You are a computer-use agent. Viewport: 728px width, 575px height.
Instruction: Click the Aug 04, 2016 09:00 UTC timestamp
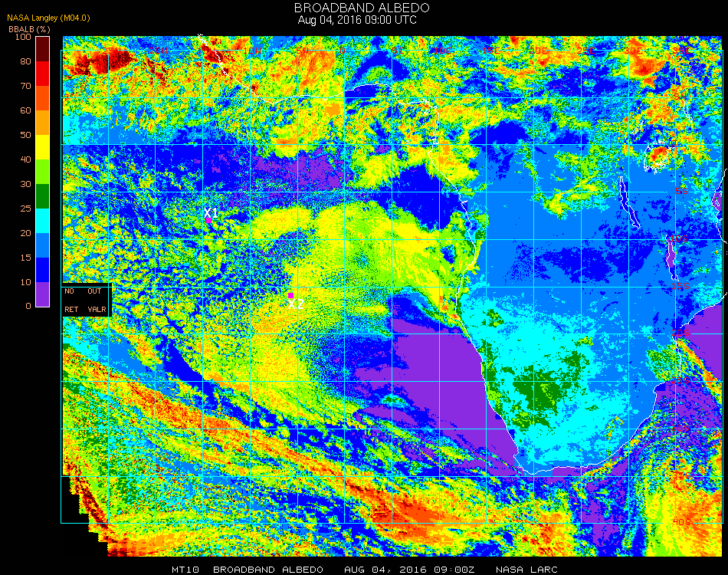(x=357, y=20)
